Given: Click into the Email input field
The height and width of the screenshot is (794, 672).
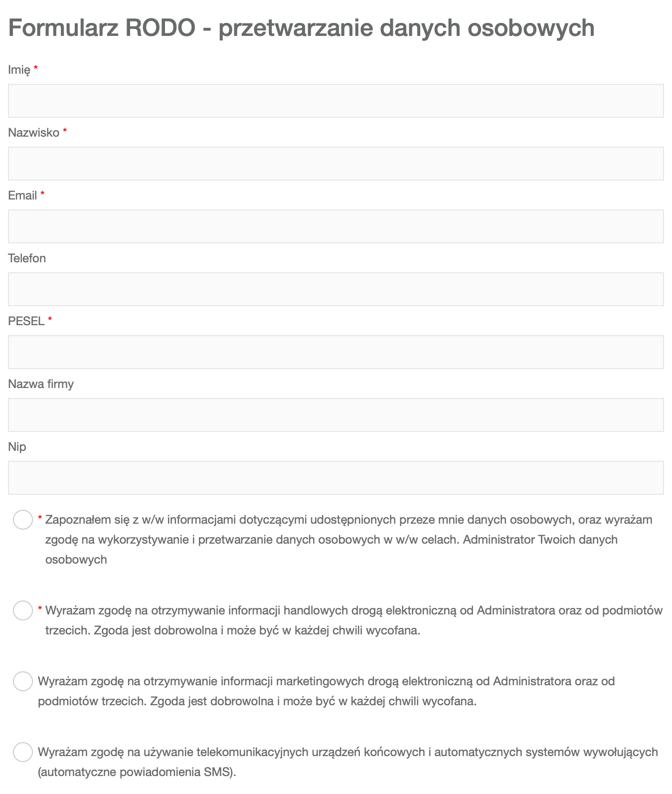Looking at the screenshot, I should (x=336, y=226).
